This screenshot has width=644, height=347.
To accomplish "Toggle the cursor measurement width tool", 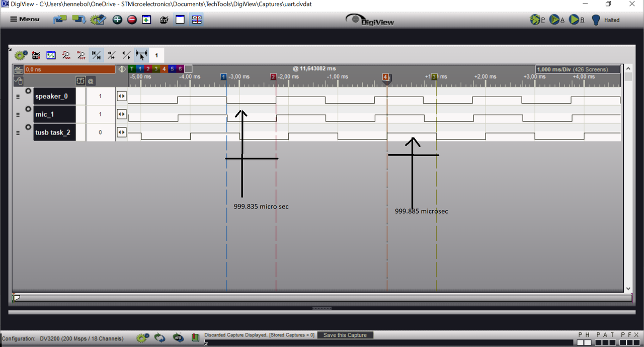I will coord(141,55).
